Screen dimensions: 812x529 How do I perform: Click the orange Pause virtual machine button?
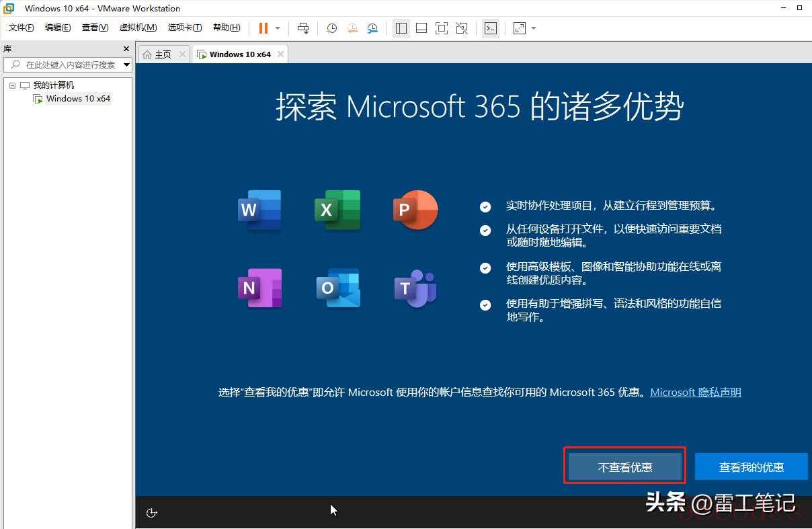point(263,28)
